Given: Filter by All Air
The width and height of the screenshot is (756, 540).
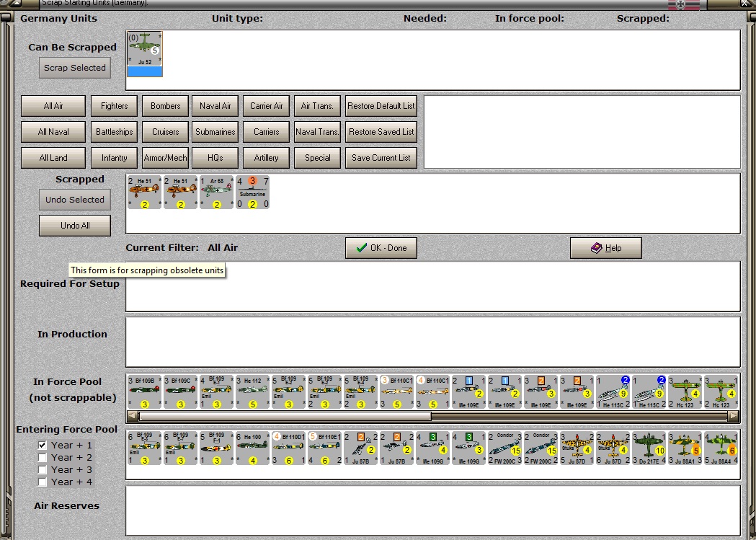Looking at the screenshot, I should [x=53, y=105].
